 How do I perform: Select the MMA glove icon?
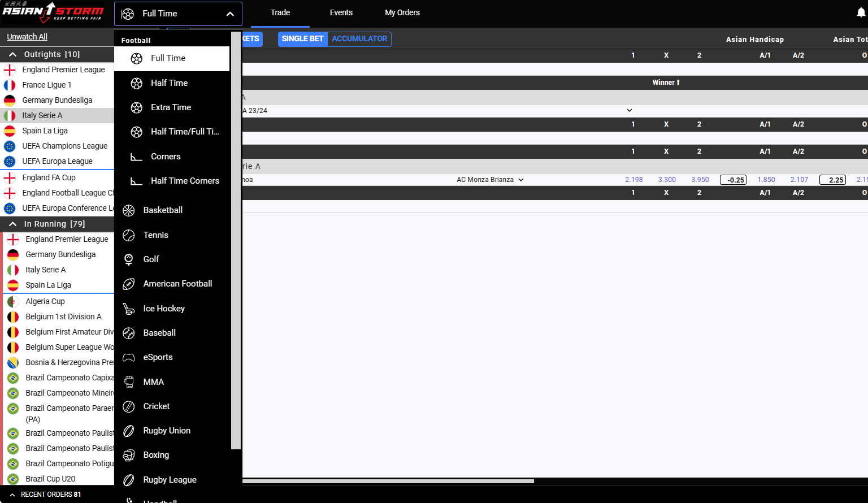tap(129, 382)
